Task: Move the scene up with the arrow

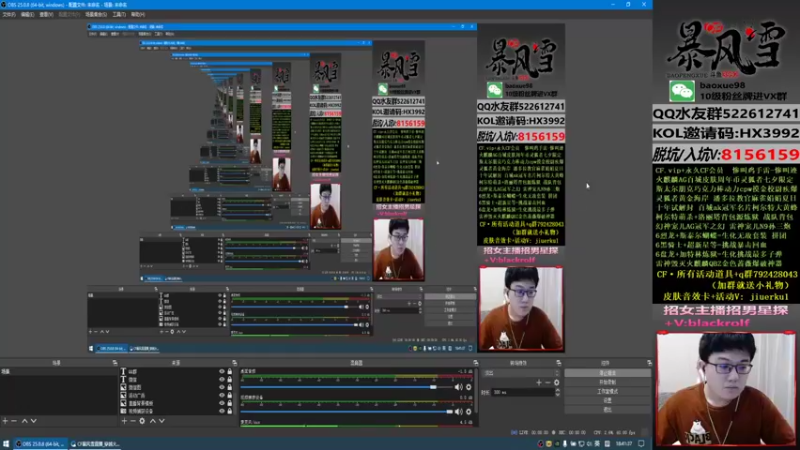Action: click(x=24, y=421)
